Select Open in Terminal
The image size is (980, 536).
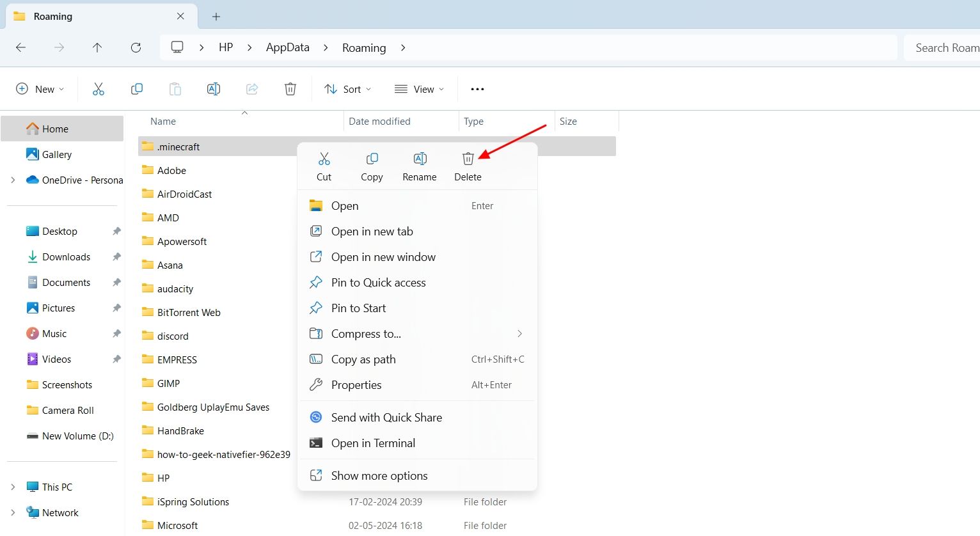417,443
